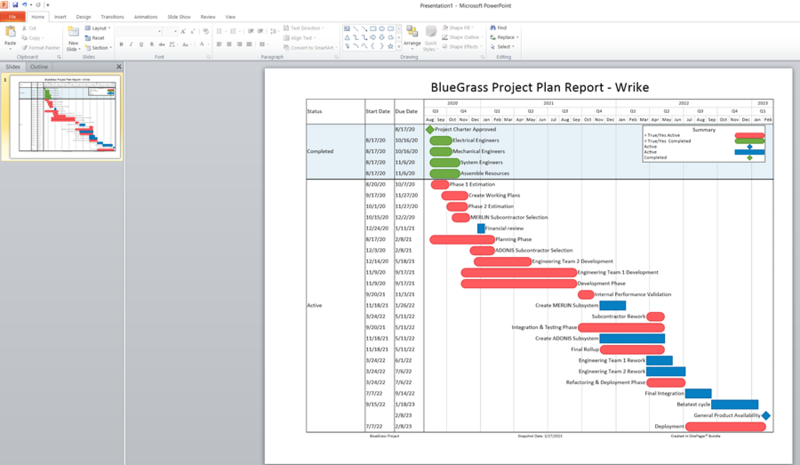This screenshot has width=800, height=465.
Task: Select the Isosceles Triangle shape
Action: click(347, 37)
